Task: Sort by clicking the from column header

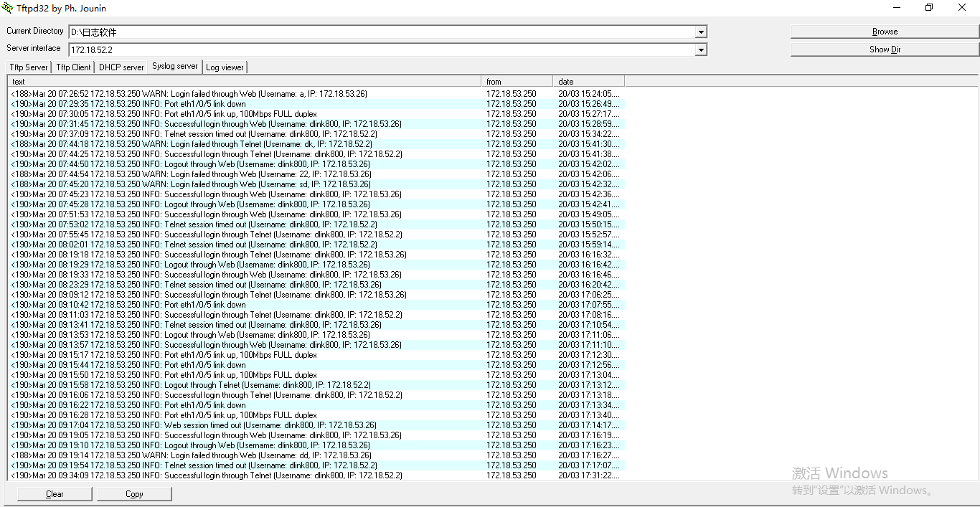Action: tap(494, 81)
